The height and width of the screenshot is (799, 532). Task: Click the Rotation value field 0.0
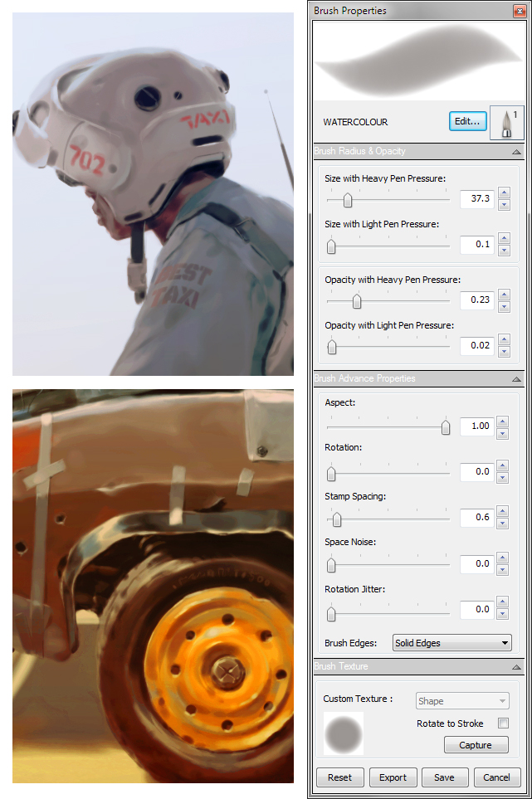pyautogui.click(x=477, y=472)
